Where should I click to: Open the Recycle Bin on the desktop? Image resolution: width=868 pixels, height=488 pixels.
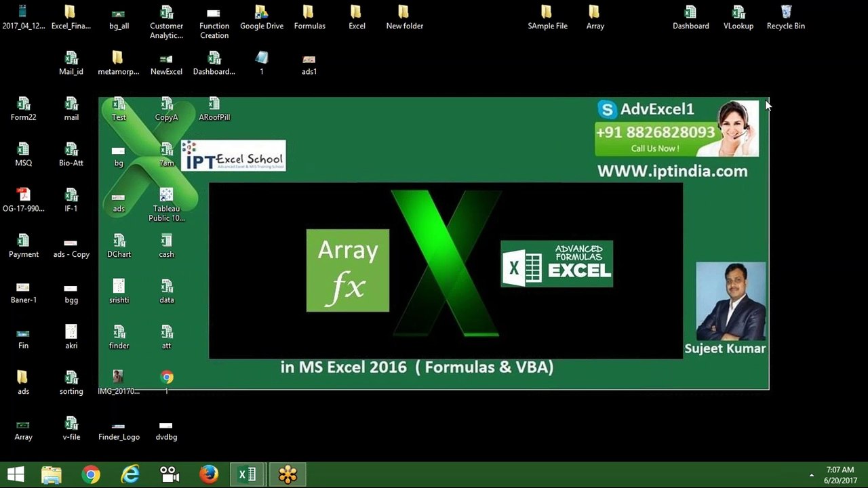(786, 18)
